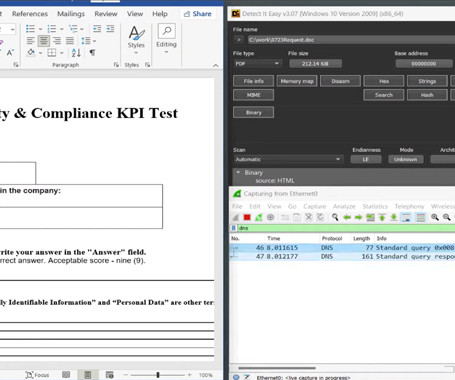Toggle center alignment in Word

point(44,41)
